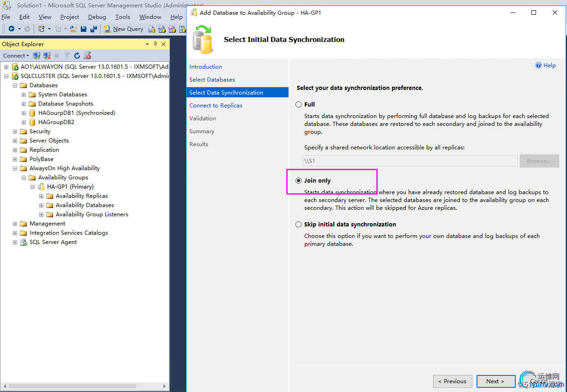Expand the Availability Group Listeners node
Viewport: 567px width, 392px height.
42,214
